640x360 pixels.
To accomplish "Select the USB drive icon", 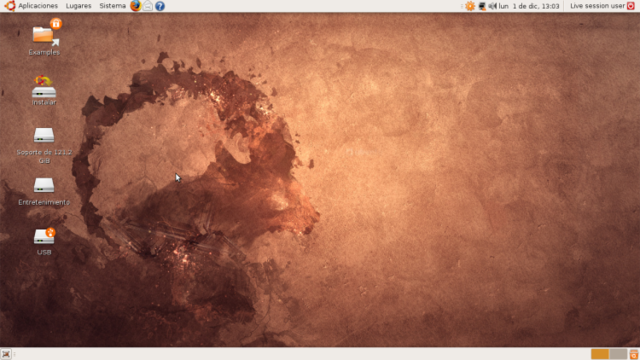I will tap(44, 236).
